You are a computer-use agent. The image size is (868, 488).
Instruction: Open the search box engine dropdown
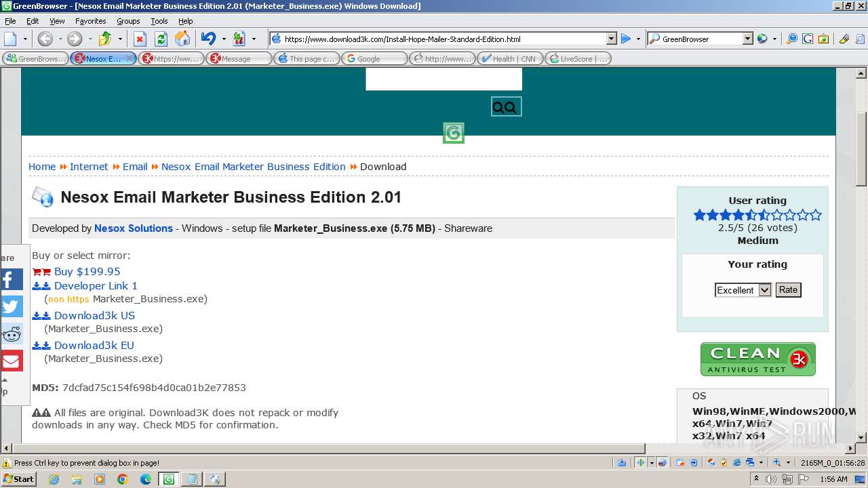click(x=748, y=39)
